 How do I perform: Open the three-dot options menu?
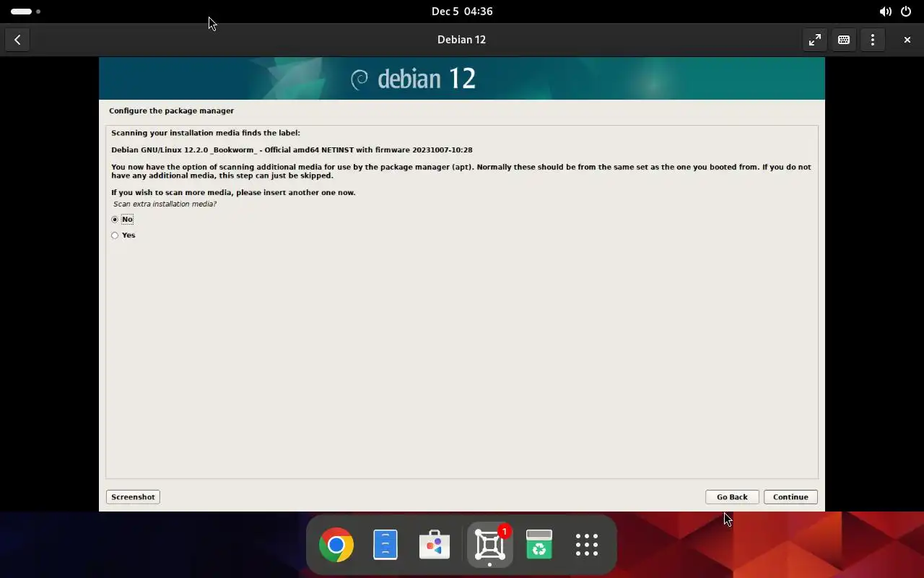pyautogui.click(x=872, y=40)
